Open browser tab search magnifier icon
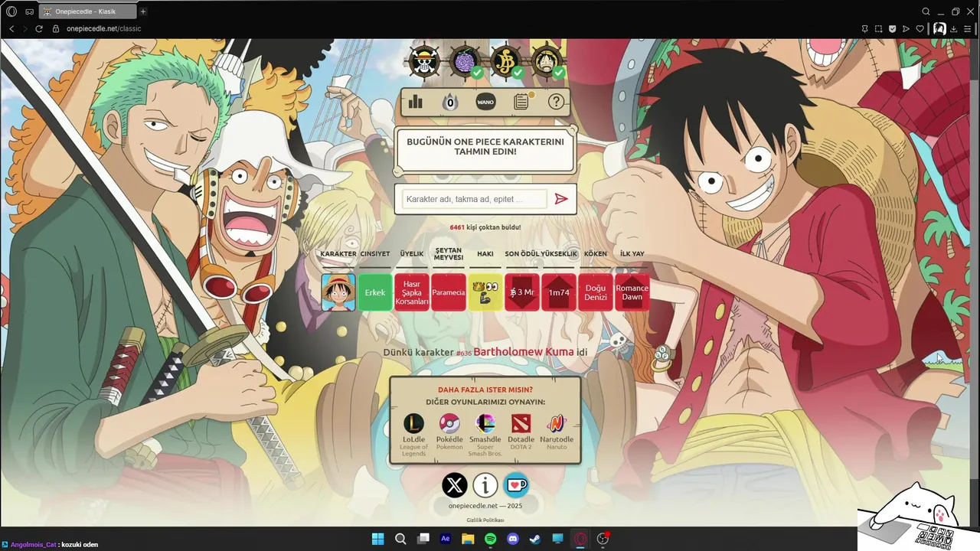Image resolution: width=980 pixels, height=551 pixels. (x=926, y=11)
